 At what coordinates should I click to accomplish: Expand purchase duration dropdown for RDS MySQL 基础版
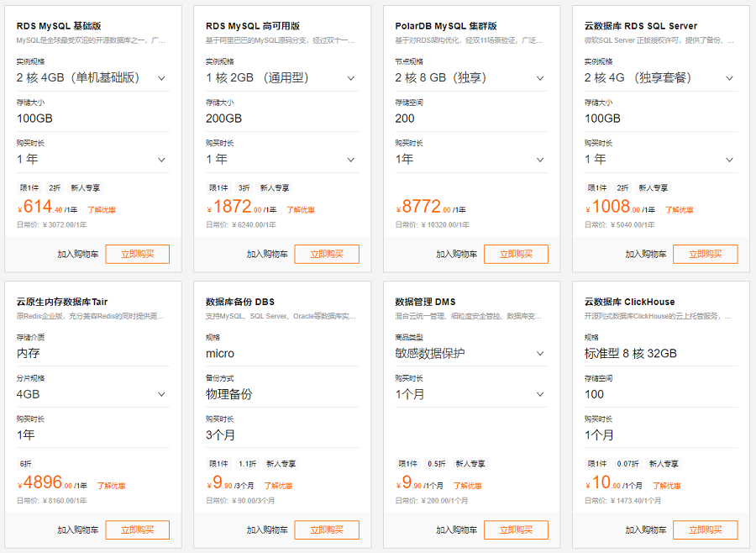pos(93,159)
